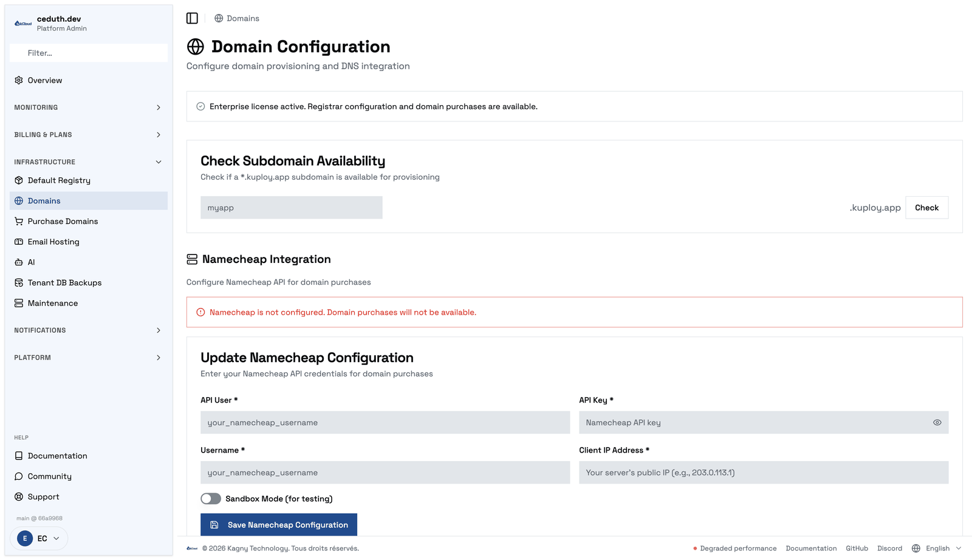The height and width of the screenshot is (560, 972).
Task: Expand the Monitoring section
Action: pos(89,108)
